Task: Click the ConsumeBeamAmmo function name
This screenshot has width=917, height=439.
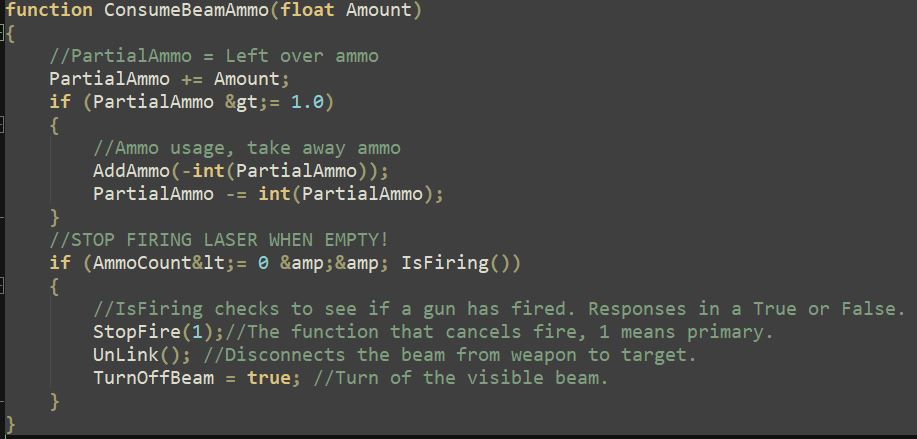Action: pos(187,10)
